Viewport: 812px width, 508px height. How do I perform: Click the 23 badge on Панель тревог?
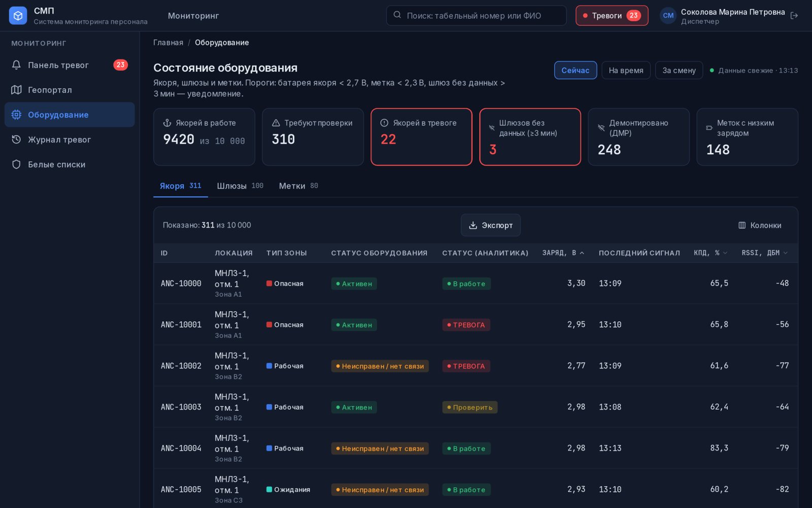tap(120, 65)
